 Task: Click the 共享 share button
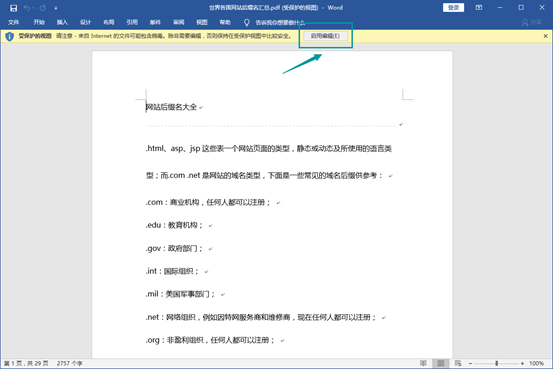(x=531, y=22)
